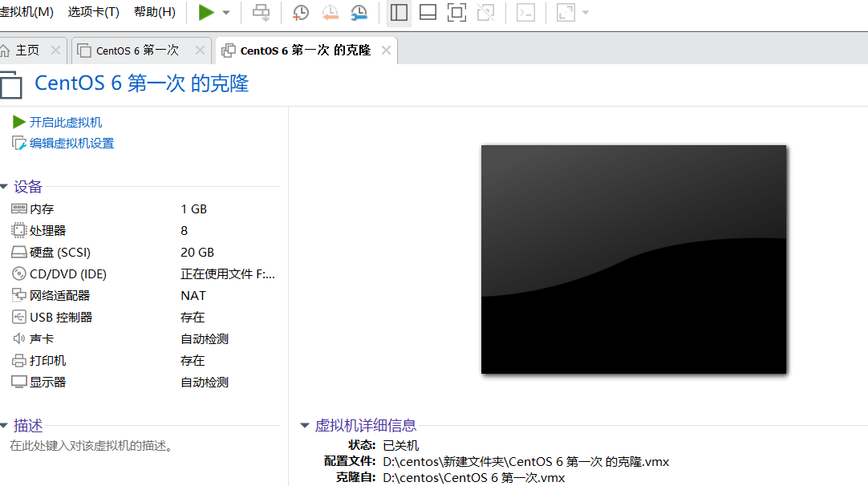Image resolution: width=868 pixels, height=486 pixels.
Task: Revert virtual machine to previous snapshot
Action: [330, 12]
